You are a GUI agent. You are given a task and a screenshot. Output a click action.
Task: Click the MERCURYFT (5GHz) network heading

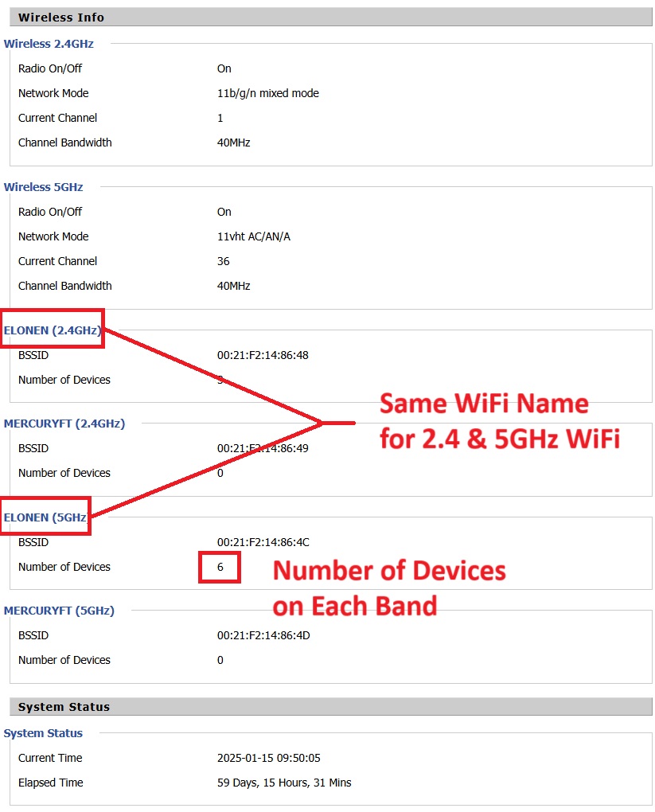(59, 611)
